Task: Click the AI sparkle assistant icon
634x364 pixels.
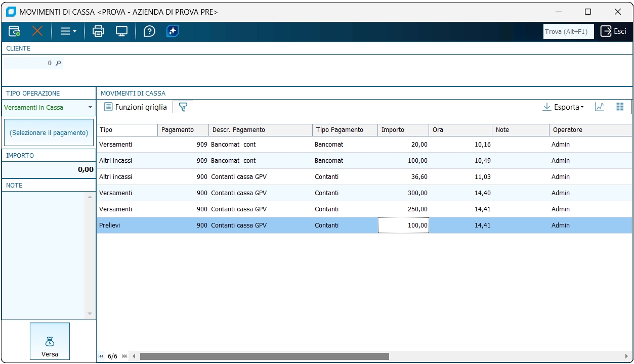Action: click(173, 31)
